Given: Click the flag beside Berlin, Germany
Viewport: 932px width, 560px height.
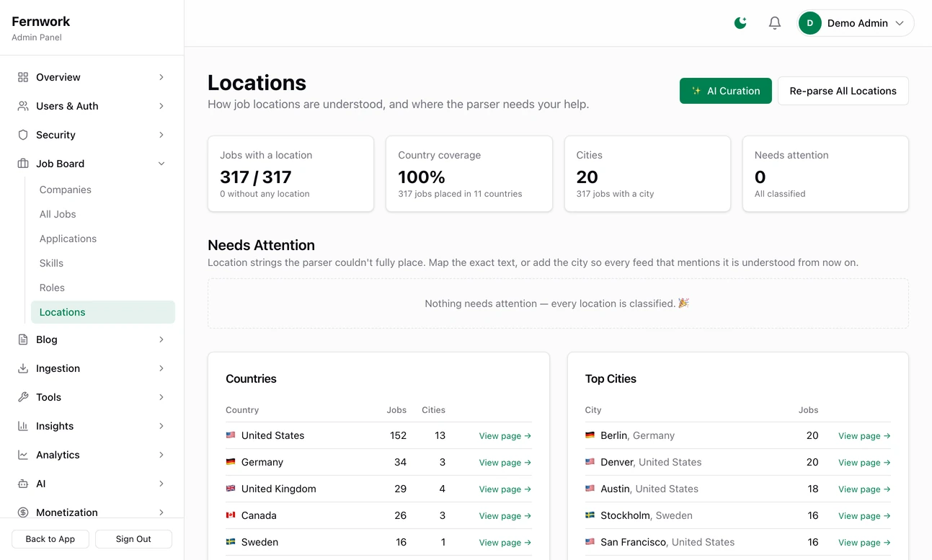Looking at the screenshot, I should click(590, 435).
